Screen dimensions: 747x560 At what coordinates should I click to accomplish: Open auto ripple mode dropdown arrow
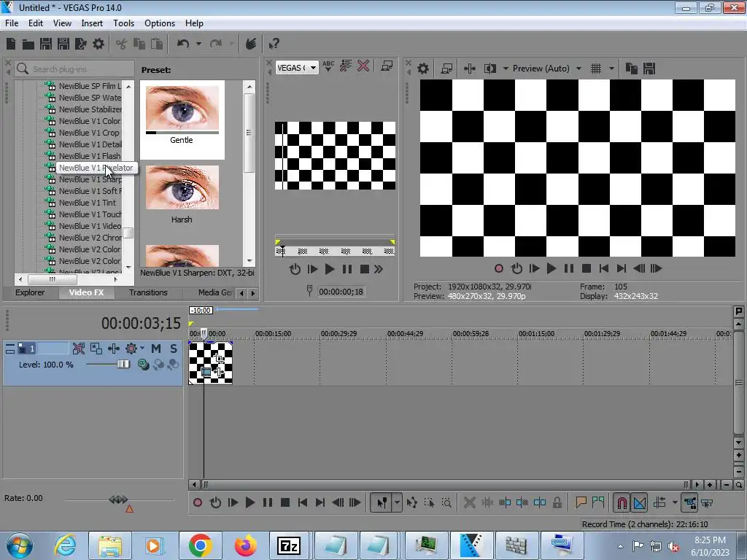[x=675, y=503]
